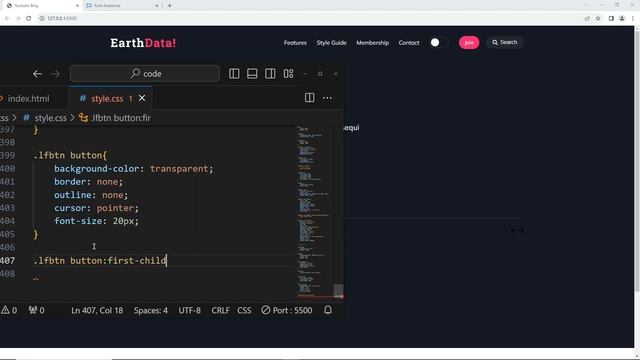Viewport: 640px width, 360px height.
Task: Open the editor More Actions ellipsis
Action: (x=327, y=98)
